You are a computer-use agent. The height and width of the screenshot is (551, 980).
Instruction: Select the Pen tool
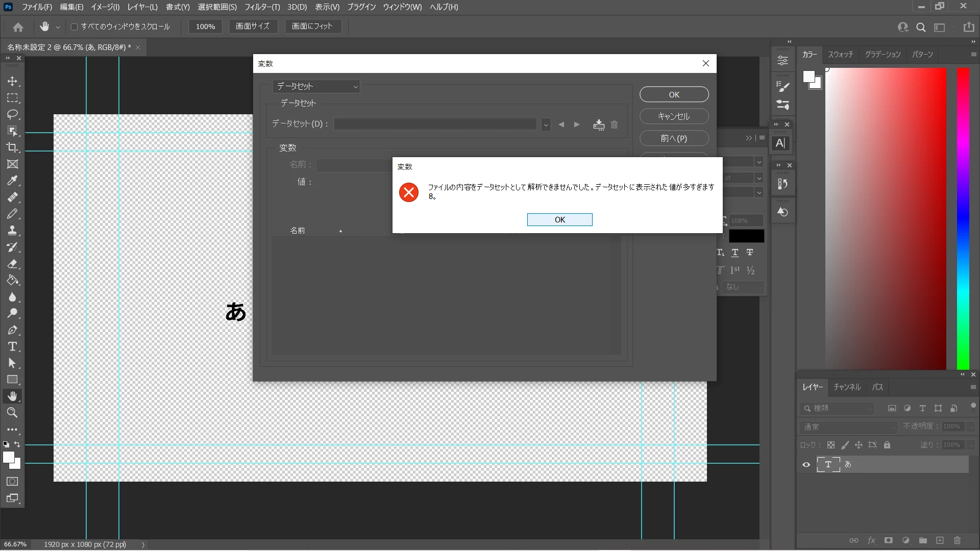click(x=12, y=330)
